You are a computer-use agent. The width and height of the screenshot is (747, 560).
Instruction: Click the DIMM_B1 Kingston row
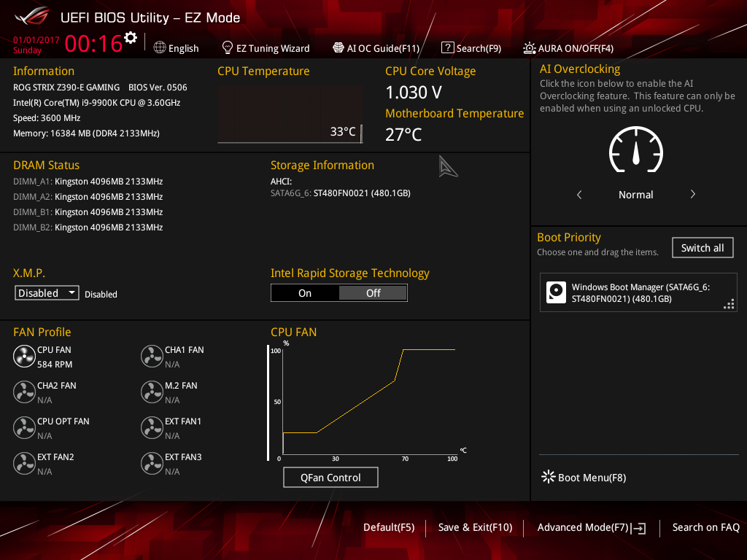(88, 211)
